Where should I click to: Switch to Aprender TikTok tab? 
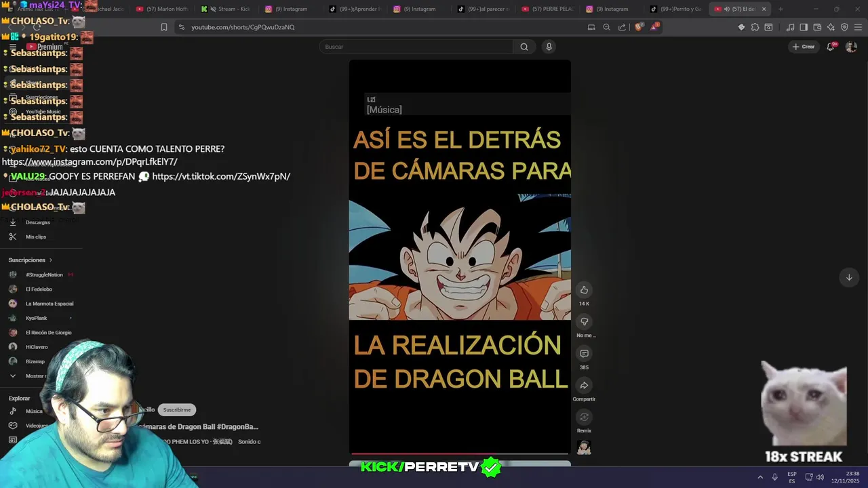pyautogui.click(x=355, y=9)
